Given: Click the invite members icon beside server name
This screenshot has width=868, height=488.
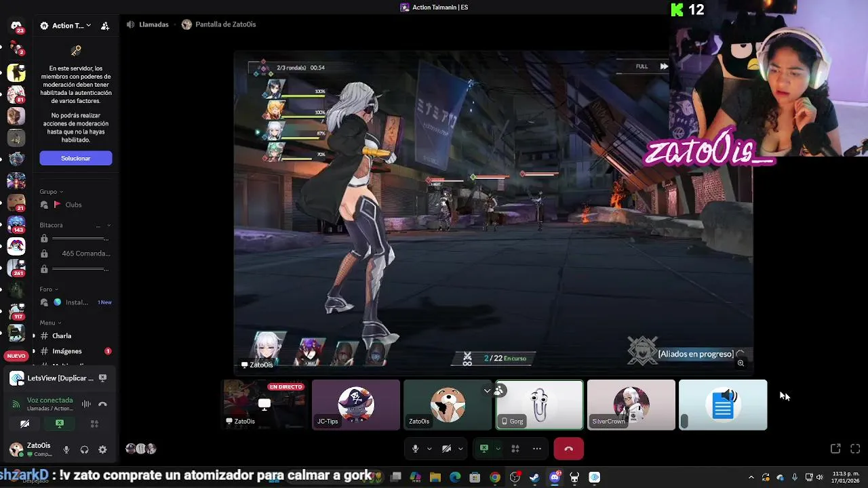Looking at the screenshot, I should (105, 26).
